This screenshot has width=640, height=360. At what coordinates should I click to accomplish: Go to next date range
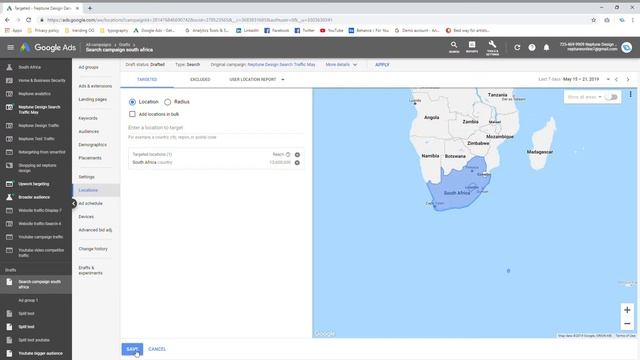click(x=628, y=79)
